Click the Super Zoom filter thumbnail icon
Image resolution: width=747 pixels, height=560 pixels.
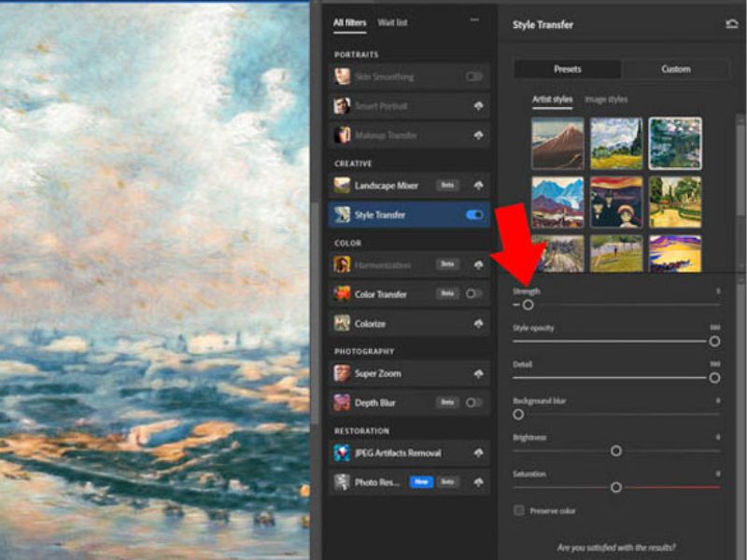pos(342,373)
